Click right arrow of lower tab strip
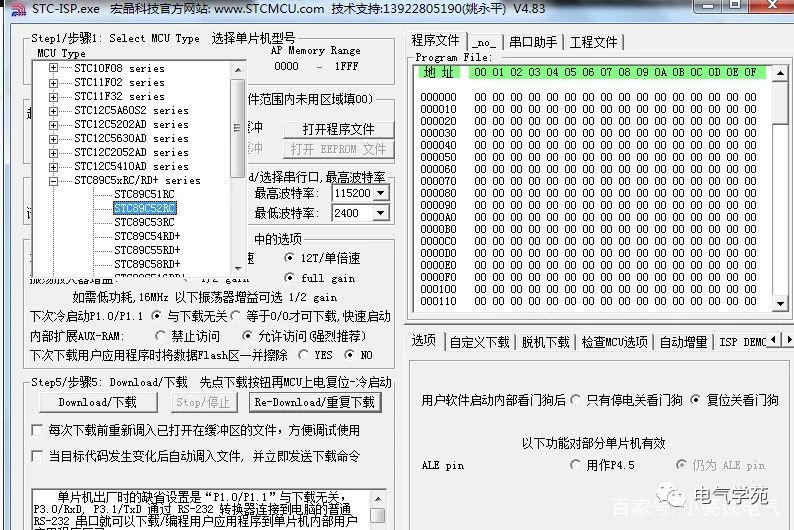 click(788, 340)
